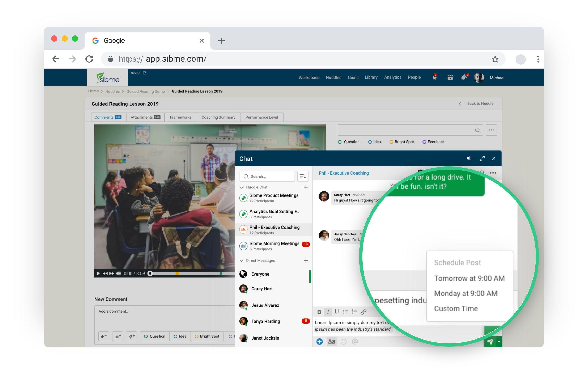
Task: Add a new Direct Message
Action: click(x=306, y=261)
